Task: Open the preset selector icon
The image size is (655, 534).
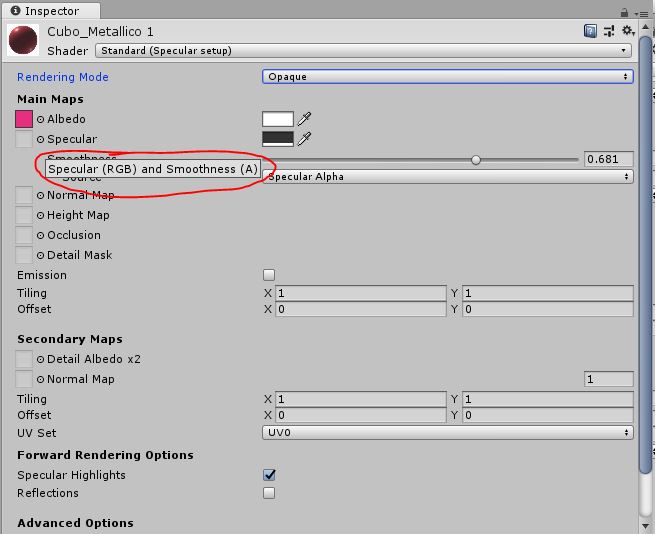Action: tap(609, 31)
